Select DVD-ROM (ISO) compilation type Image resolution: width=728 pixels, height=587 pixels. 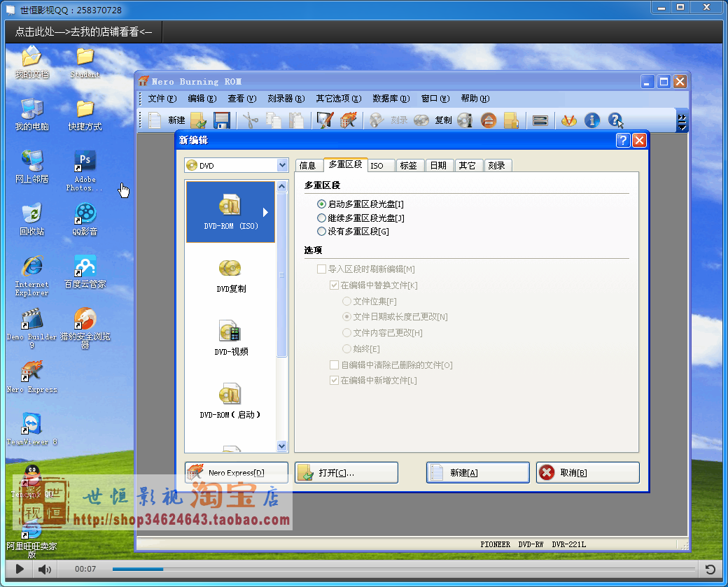tap(231, 211)
